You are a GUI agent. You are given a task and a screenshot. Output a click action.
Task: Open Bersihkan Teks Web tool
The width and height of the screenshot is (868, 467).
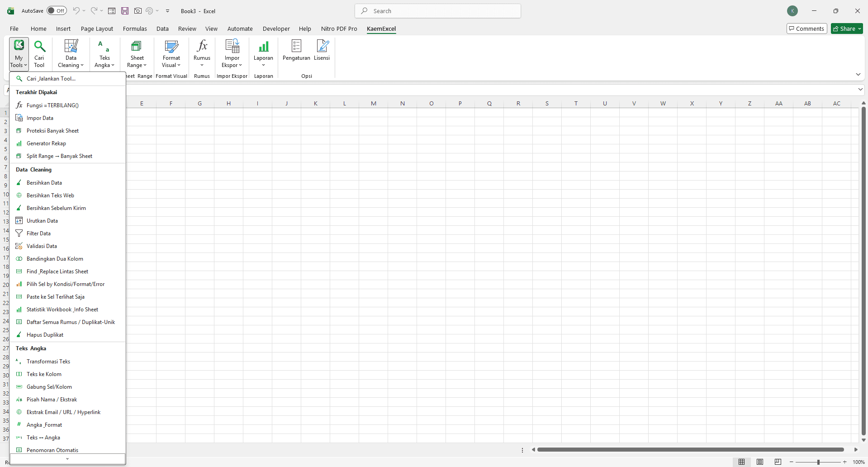tap(67, 195)
